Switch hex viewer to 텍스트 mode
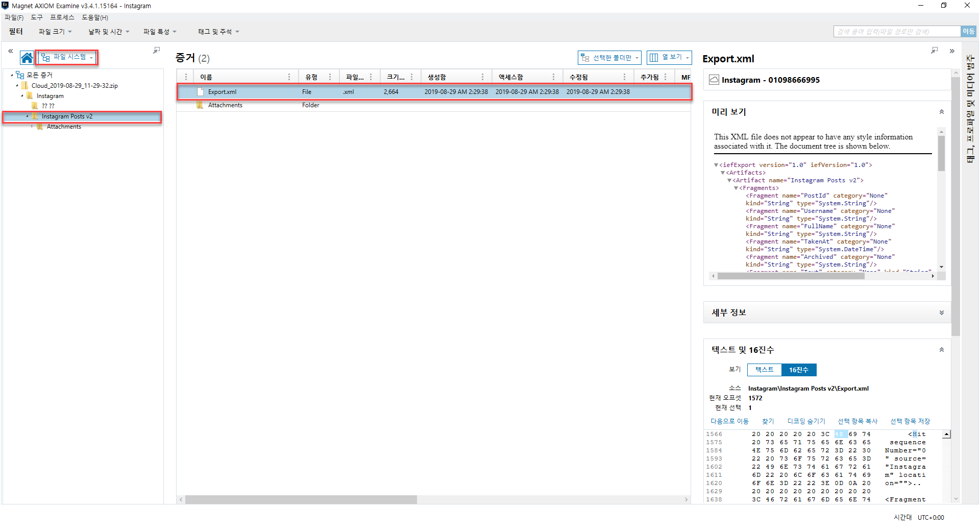 coord(764,370)
